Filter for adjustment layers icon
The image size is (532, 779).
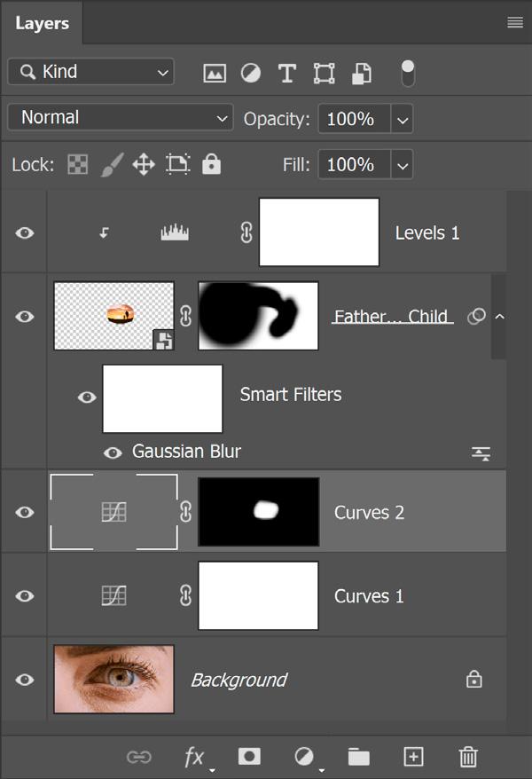point(251,73)
